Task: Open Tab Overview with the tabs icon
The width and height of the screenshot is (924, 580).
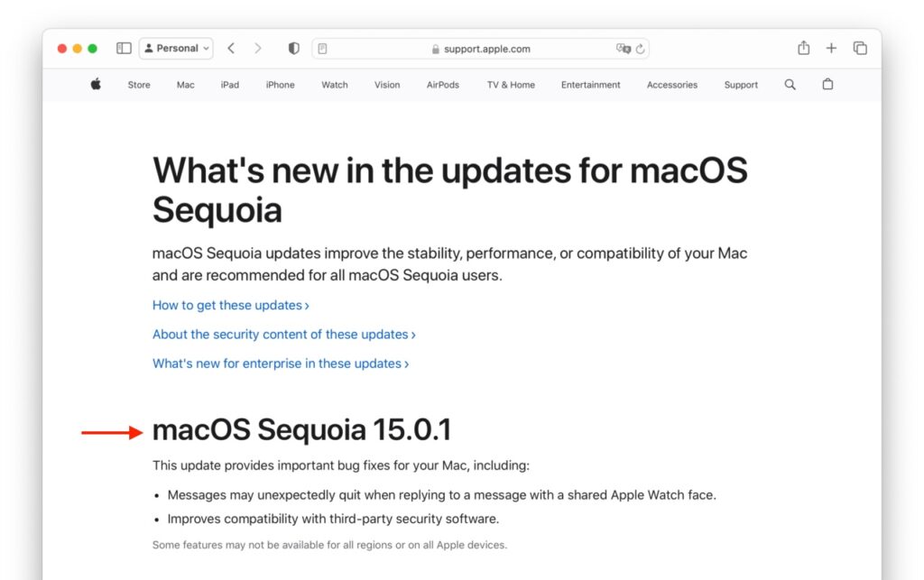Action: (860, 48)
